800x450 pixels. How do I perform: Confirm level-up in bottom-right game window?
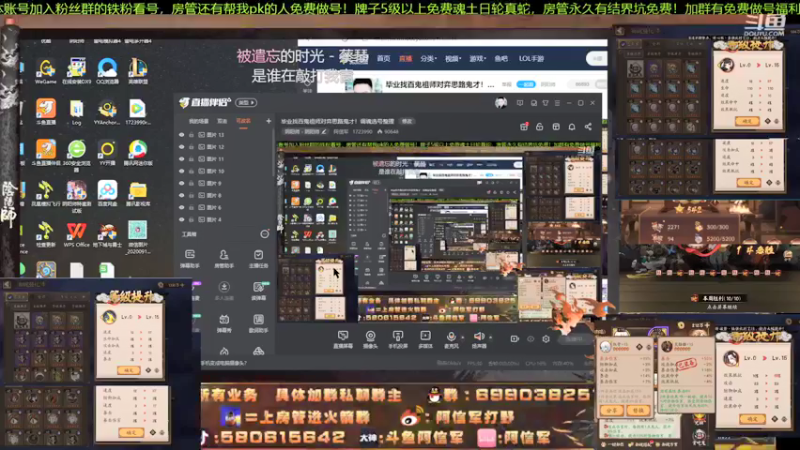[x=752, y=419]
